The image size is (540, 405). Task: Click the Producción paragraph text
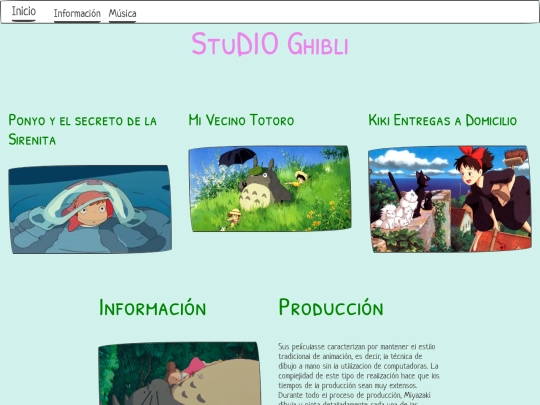(x=359, y=374)
